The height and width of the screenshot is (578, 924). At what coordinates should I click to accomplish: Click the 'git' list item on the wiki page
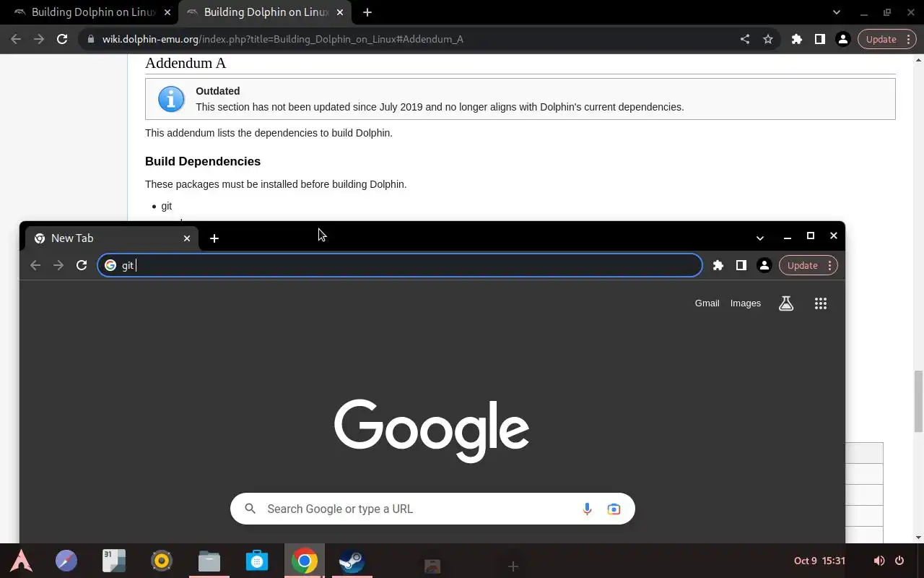click(167, 206)
